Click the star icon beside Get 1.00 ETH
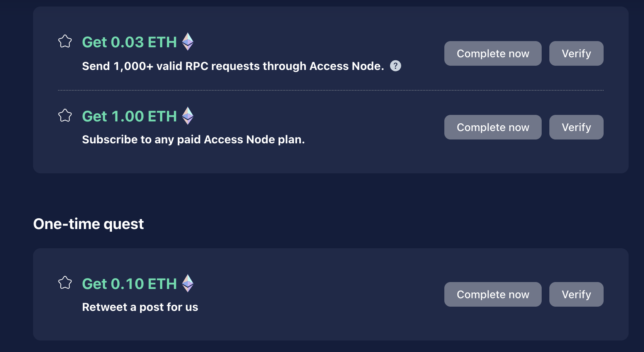Screen dimensions: 644x352 coord(65,115)
